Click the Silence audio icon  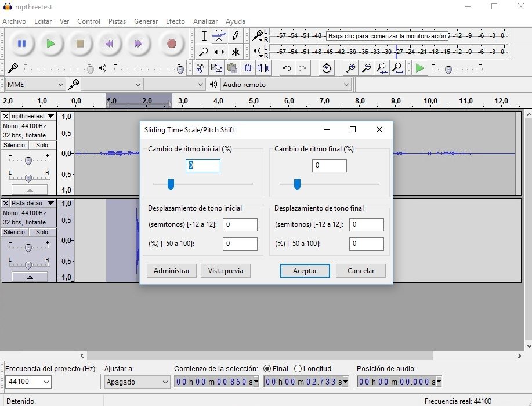[x=263, y=68]
